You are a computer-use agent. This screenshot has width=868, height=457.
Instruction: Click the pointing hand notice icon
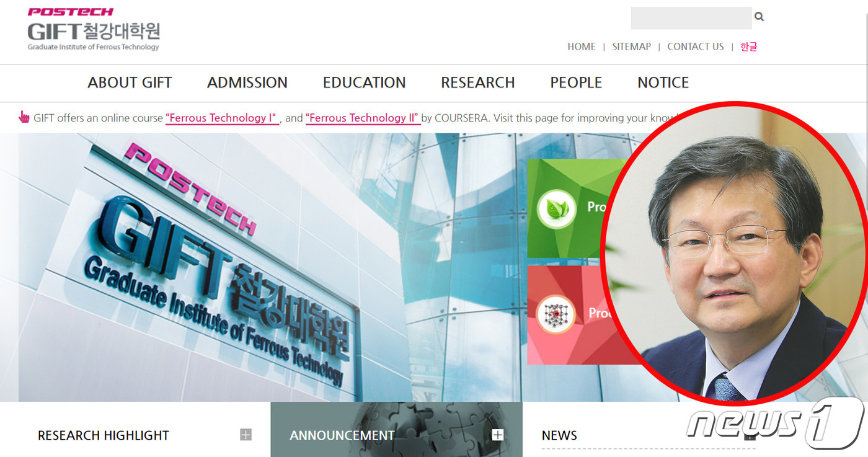[x=24, y=117]
